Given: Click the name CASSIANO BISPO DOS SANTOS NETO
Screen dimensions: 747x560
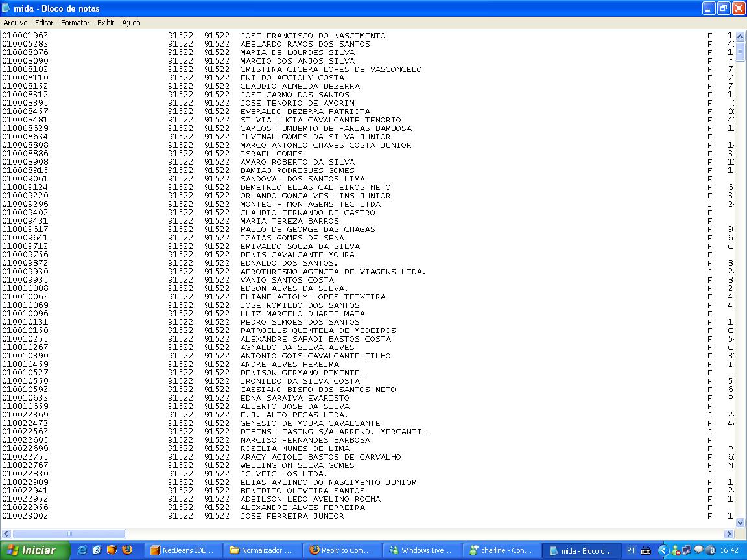Looking at the screenshot, I should tap(318, 390).
